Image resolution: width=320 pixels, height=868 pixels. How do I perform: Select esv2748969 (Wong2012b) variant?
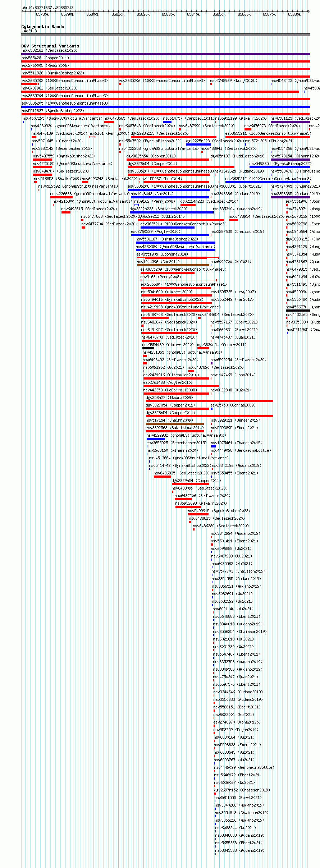(234, 81)
